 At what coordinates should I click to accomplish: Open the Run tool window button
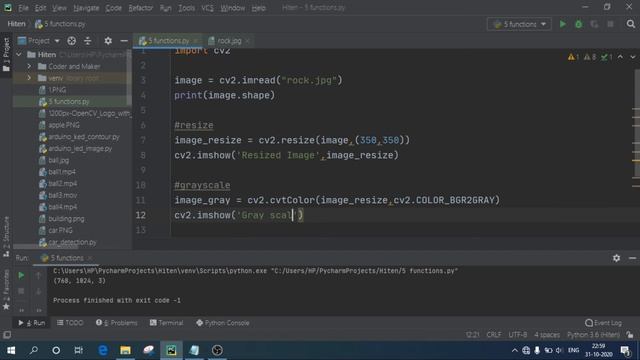(31, 323)
